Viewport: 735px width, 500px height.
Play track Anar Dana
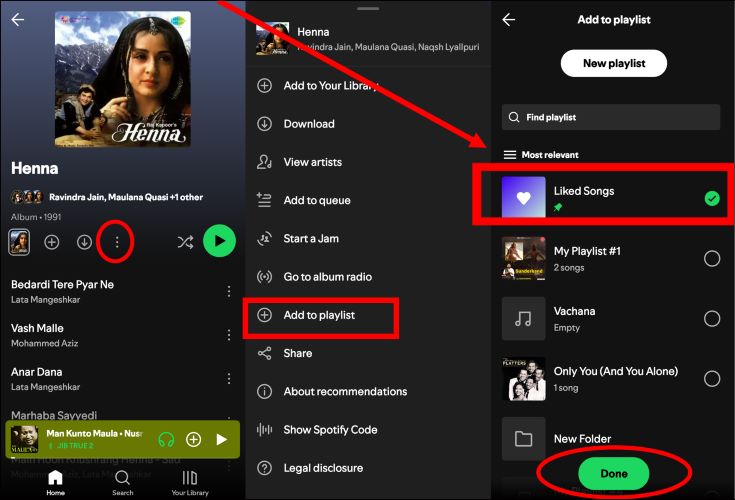coord(37,372)
